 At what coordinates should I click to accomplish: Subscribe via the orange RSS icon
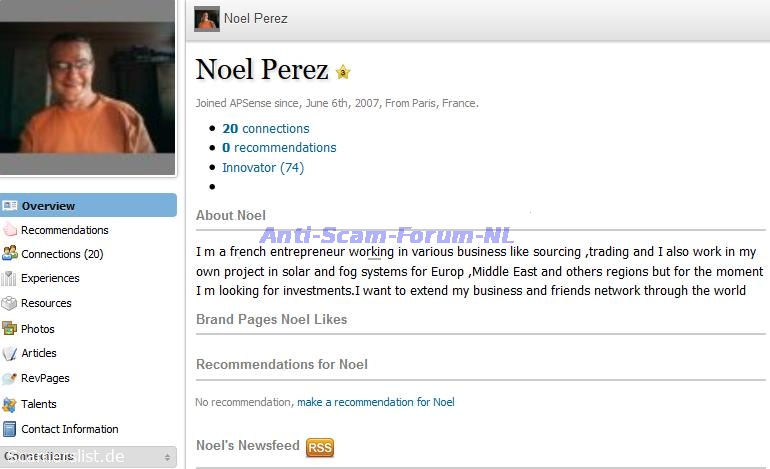[320, 447]
